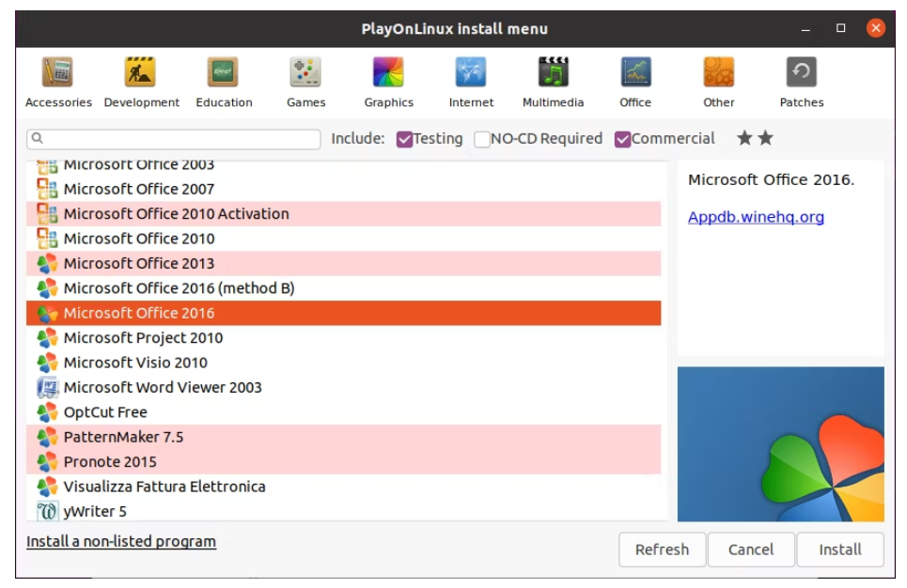Click the yWriter 5 icon
Image resolution: width=907 pixels, height=588 pixels.
[47, 511]
